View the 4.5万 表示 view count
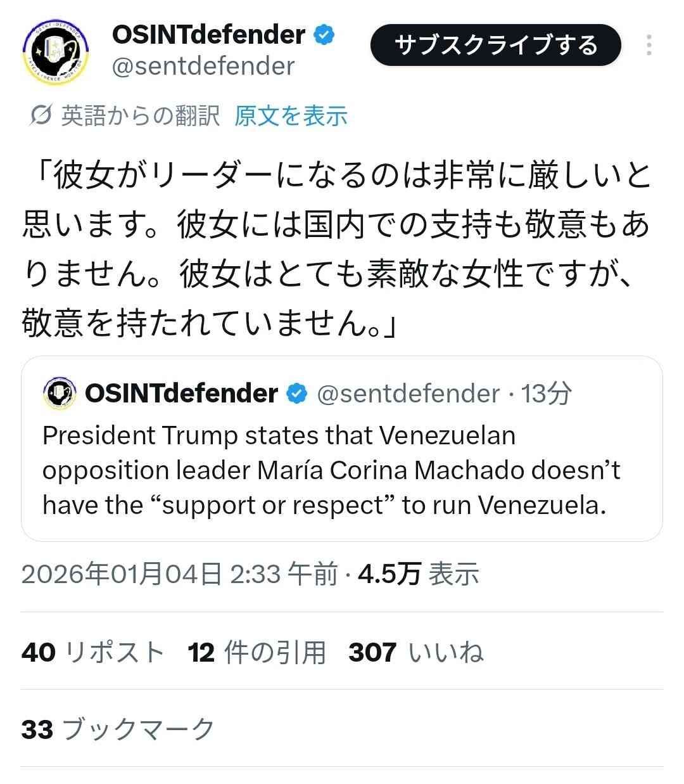 click(x=419, y=574)
